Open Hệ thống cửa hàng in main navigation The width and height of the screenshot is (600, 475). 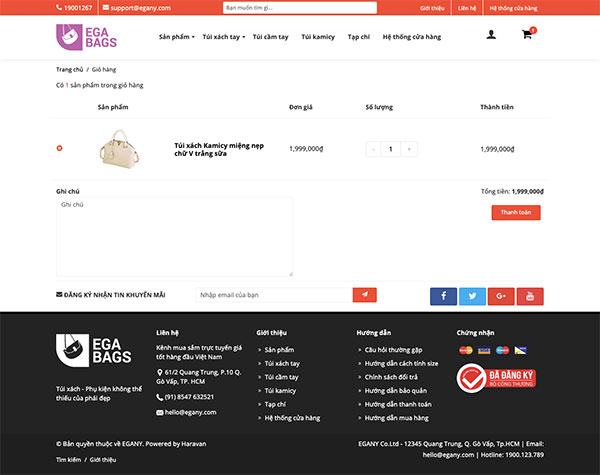[x=412, y=37]
